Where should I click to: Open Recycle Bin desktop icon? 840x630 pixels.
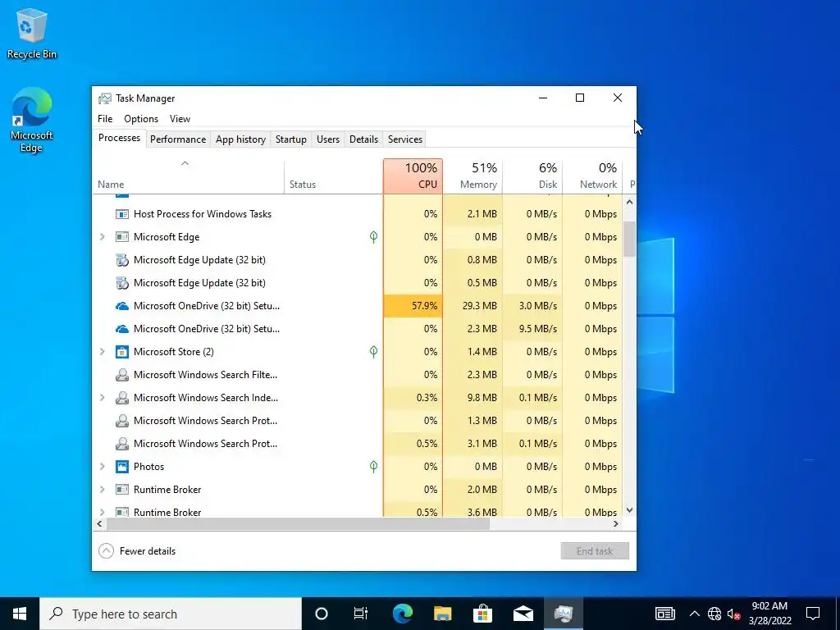pyautogui.click(x=32, y=34)
